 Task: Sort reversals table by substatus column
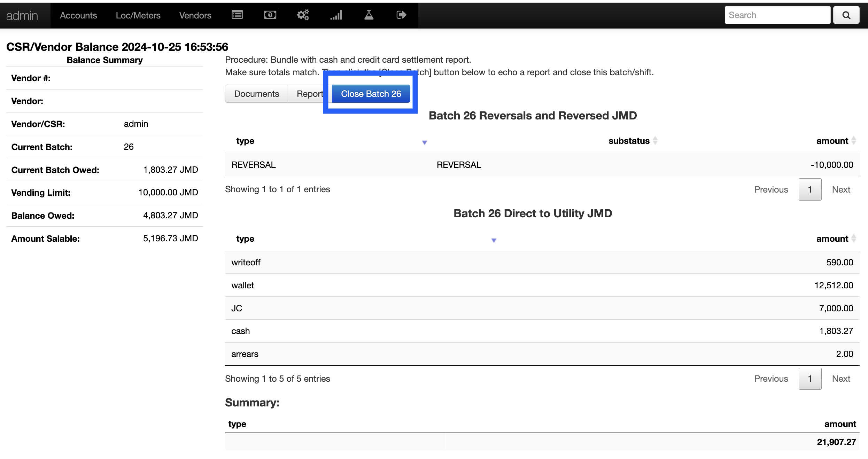(x=629, y=141)
